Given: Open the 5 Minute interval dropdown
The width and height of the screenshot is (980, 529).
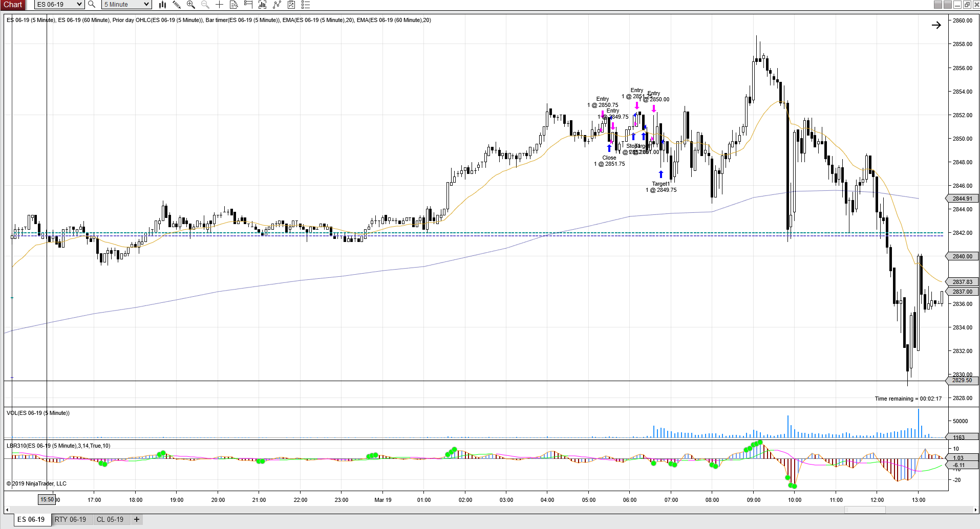Looking at the screenshot, I should (x=126, y=5).
